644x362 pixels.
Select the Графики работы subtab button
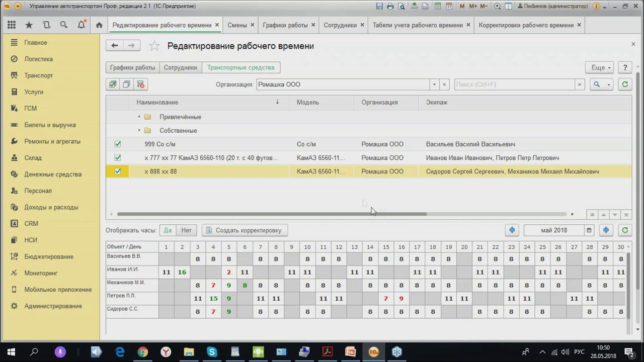(133, 67)
